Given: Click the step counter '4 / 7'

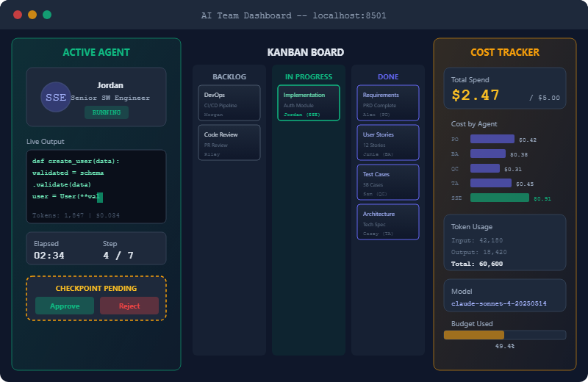Looking at the screenshot, I should point(118,256).
